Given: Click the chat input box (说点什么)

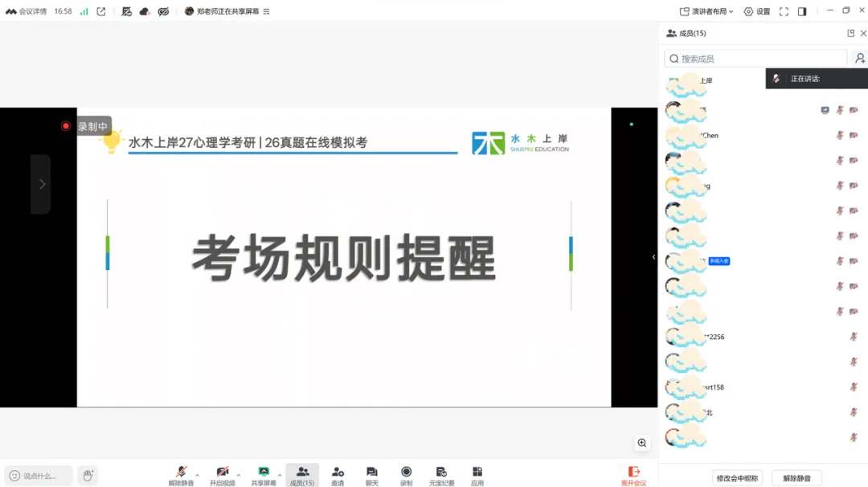Looking at the screenshot, I should (39, 476).
